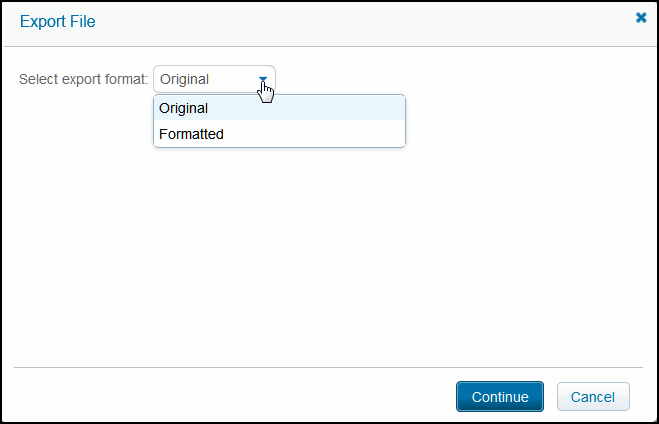Click the X icon in the dialog header
This screenshot has width=659, height=424.
(641, 18)
